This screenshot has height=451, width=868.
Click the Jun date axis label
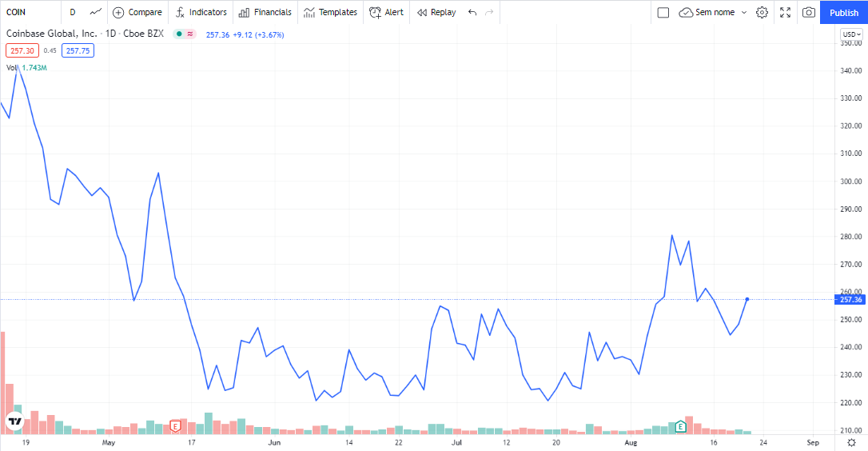pos(274,442)
